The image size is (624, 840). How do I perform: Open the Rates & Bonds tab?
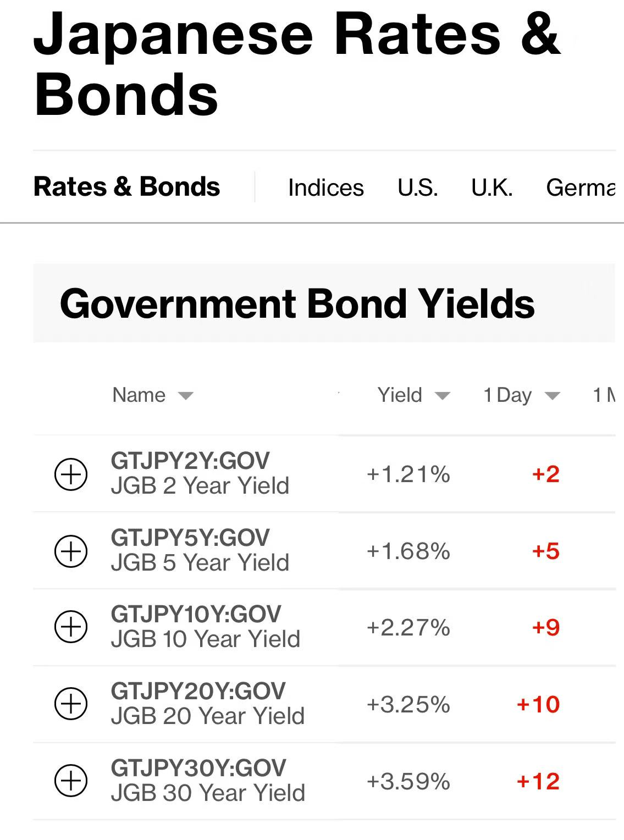point(126,187)
